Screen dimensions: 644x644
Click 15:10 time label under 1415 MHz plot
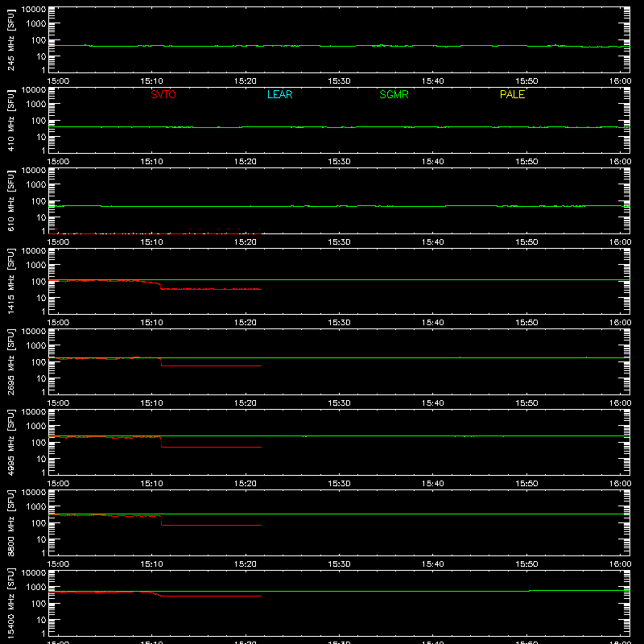tap(152, 323)
